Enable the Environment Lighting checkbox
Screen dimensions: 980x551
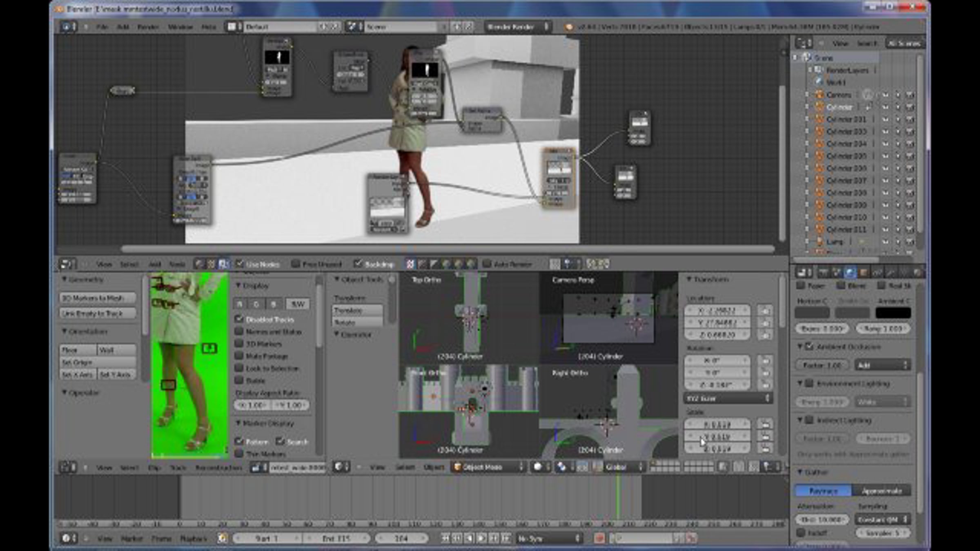(809, 383)
